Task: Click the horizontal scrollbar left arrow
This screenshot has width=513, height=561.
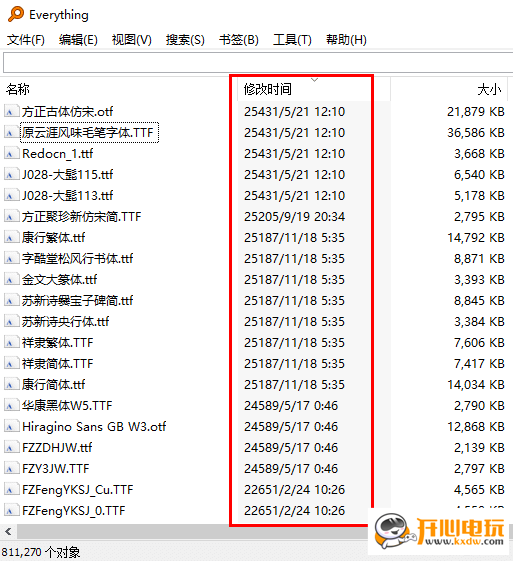Action: [x=8, y=531]
